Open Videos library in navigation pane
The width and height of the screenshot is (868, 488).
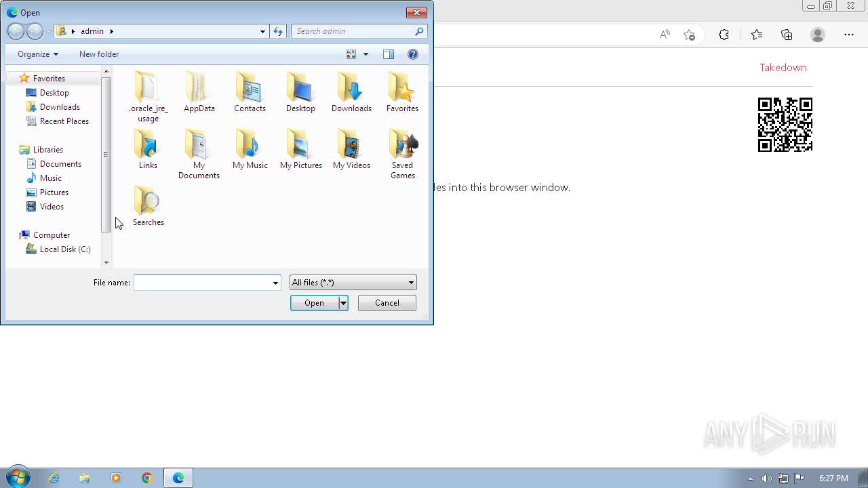52,207
